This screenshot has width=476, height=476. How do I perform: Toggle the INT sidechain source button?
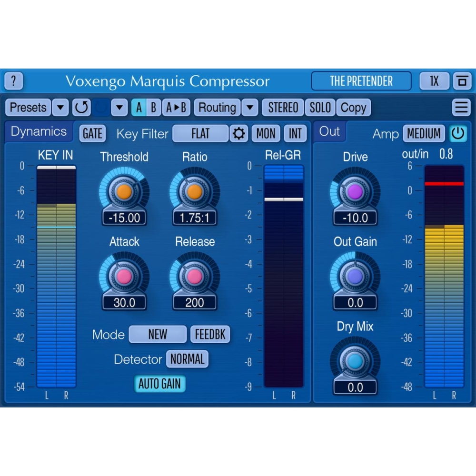295,134
